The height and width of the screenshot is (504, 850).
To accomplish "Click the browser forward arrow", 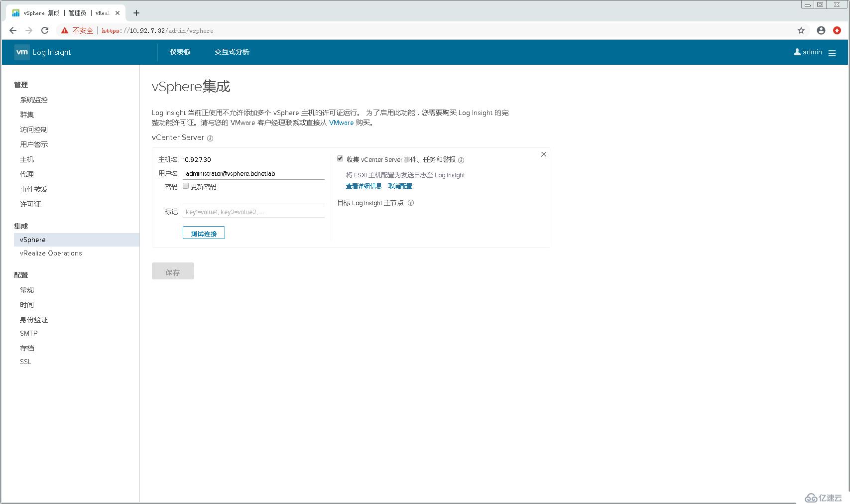I will (29, 30).
